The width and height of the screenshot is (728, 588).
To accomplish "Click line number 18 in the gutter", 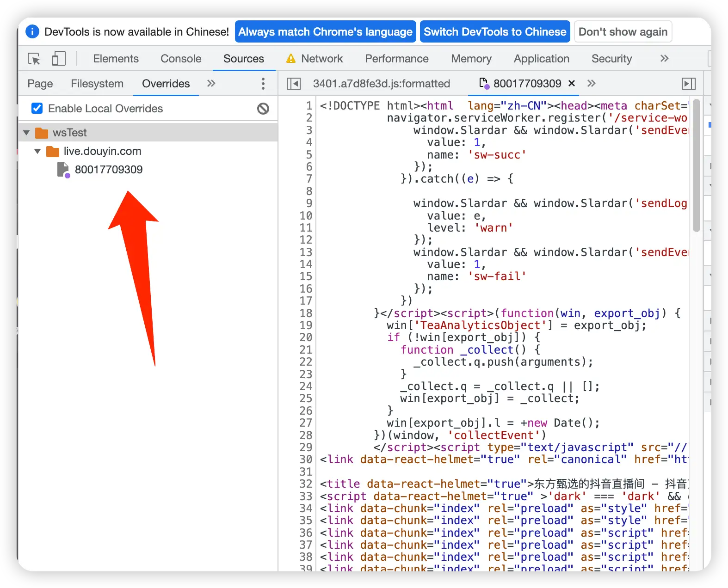I will 306,313.
